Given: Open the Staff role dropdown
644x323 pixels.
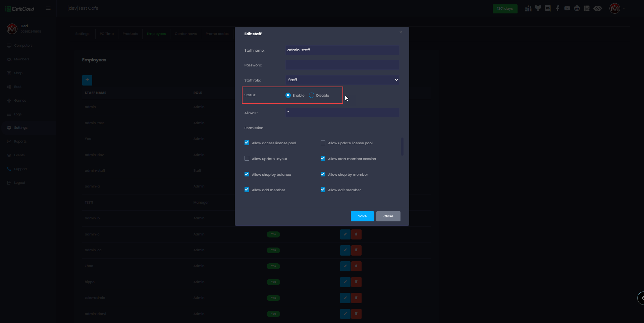Looking at the screenshot, I should click(342, 80).
